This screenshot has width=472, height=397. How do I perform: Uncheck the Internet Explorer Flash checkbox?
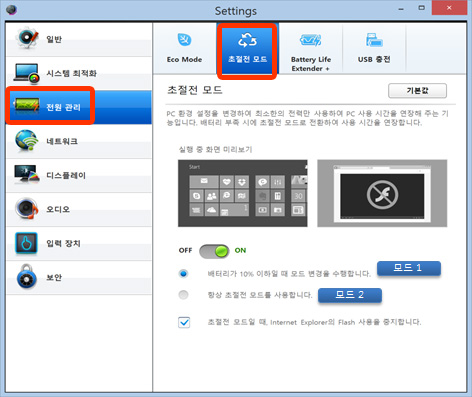tap(184, 322)
